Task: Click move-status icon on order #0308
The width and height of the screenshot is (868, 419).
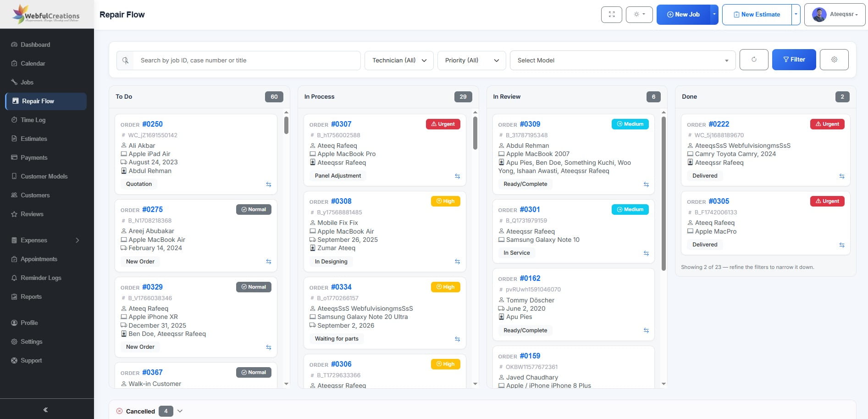Action: click(457, 262)
